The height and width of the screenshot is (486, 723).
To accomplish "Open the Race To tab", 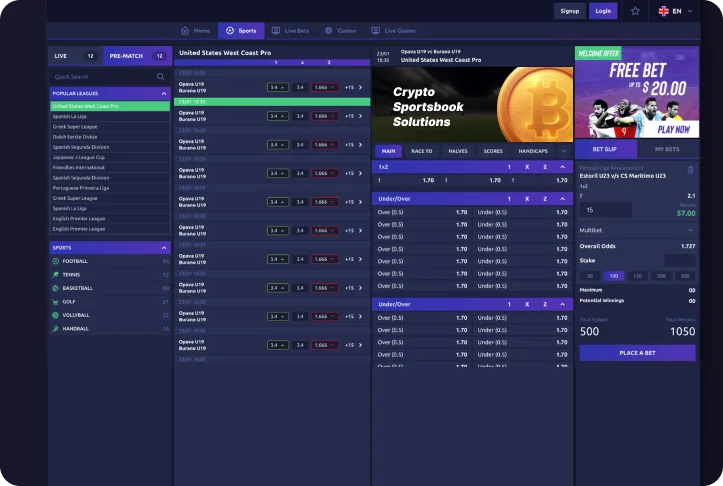I will pyautogui.click(x=421, y=151).
